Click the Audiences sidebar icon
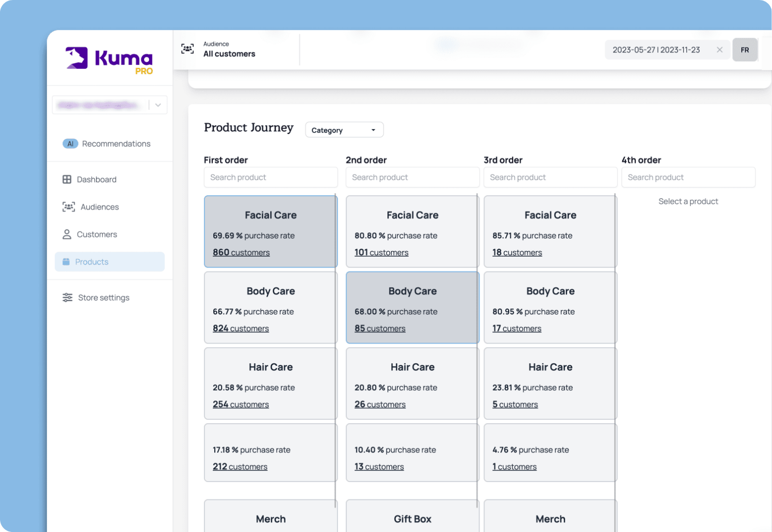 (69, 207)
